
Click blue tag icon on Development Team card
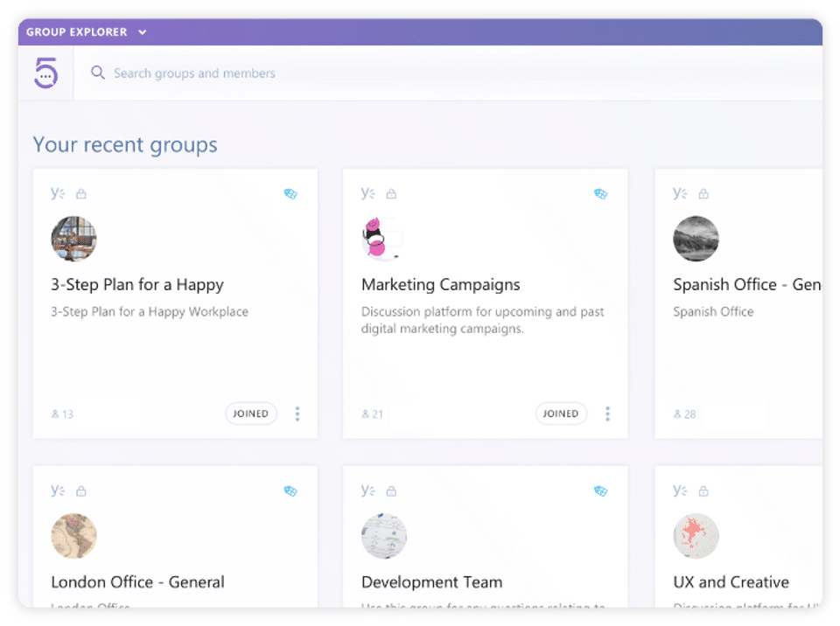click(600, 491)
